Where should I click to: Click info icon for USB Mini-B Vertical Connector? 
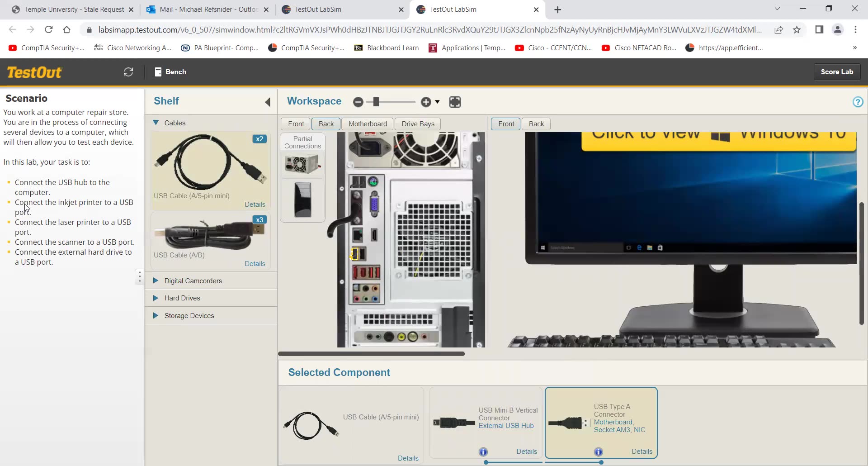click(x=483, y=452)
